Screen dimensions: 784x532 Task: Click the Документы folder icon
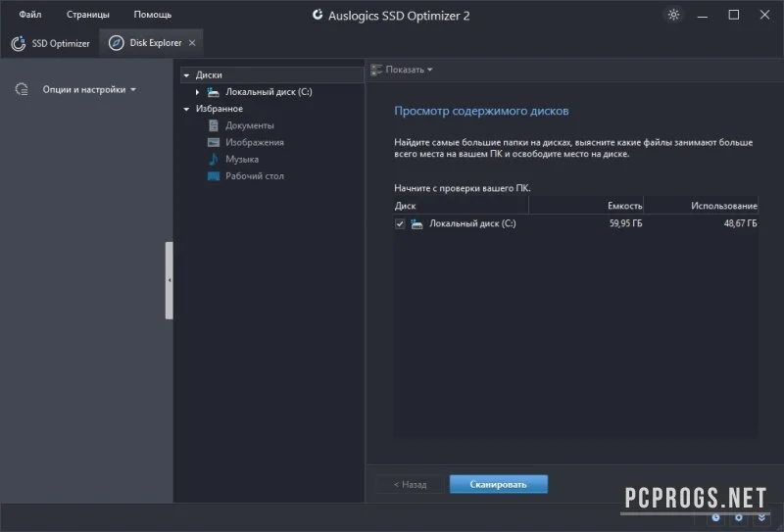[213, 125]
